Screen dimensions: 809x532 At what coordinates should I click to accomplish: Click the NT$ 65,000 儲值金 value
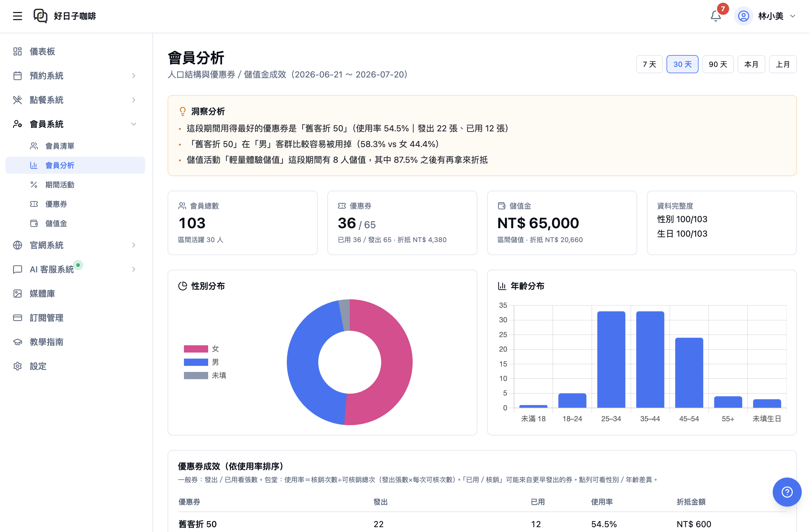coord(538,223)
